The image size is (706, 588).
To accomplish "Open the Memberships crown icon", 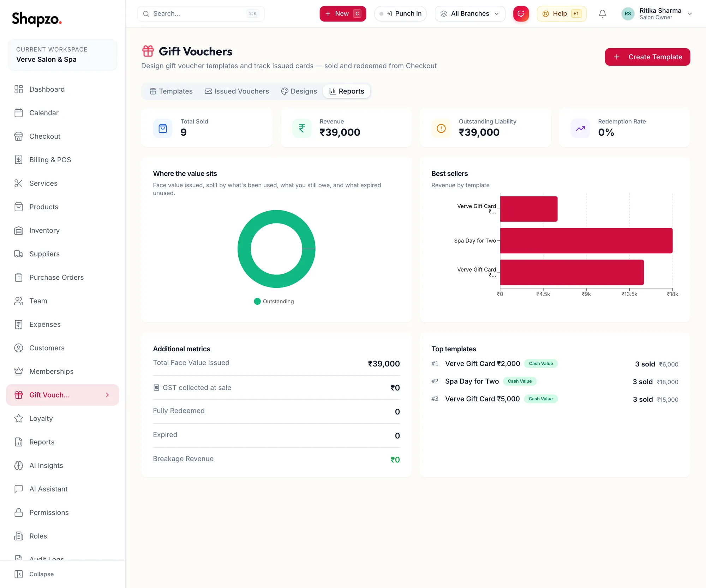I will pyautogui.click(x=18, y=371).
